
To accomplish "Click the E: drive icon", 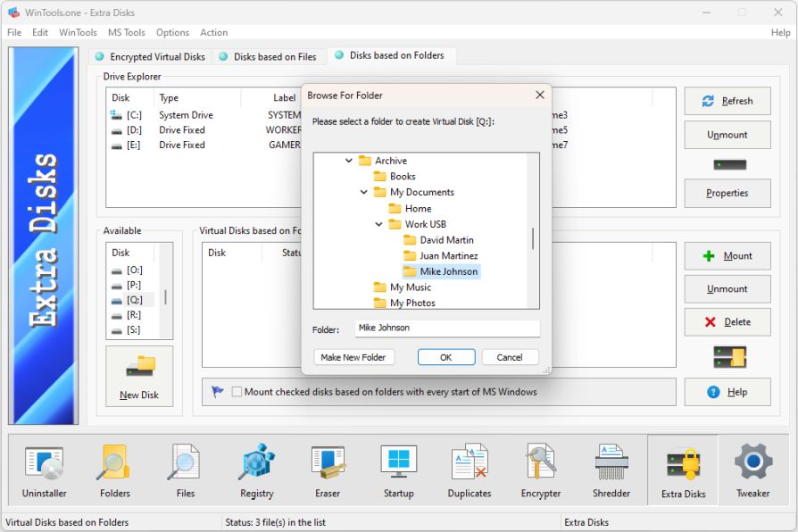I will [x=117, y=146].
